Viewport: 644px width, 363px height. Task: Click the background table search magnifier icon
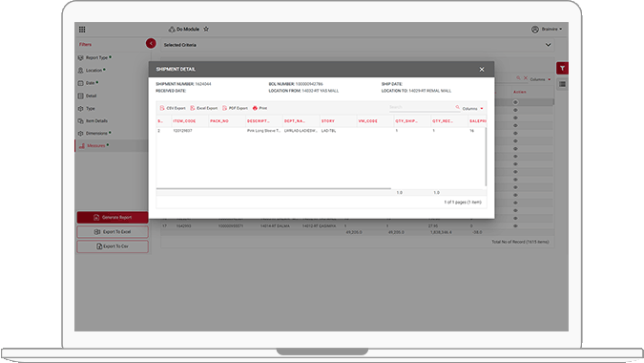[518, 78]
